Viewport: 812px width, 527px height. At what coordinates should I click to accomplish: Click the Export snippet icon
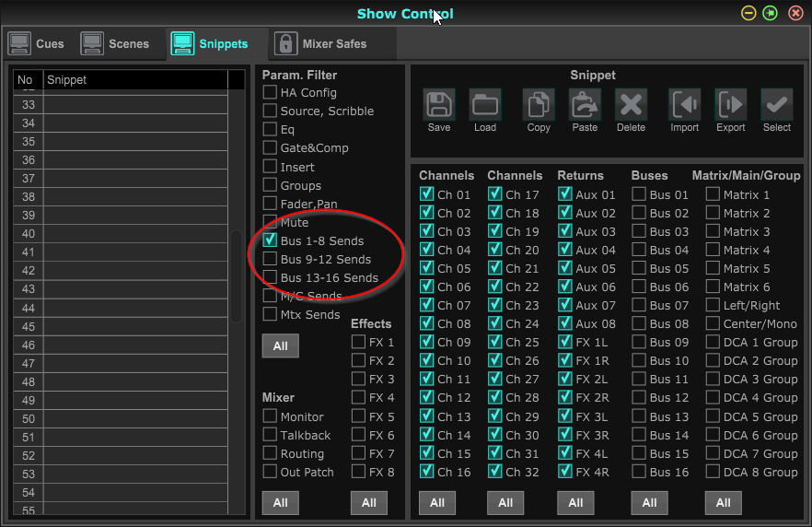pos(731,105)
